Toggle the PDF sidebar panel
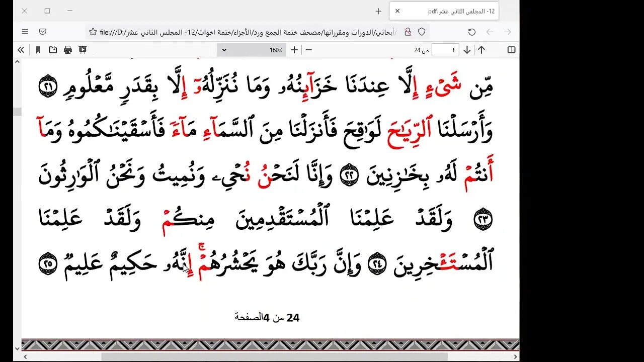 [x=511, y=50]
